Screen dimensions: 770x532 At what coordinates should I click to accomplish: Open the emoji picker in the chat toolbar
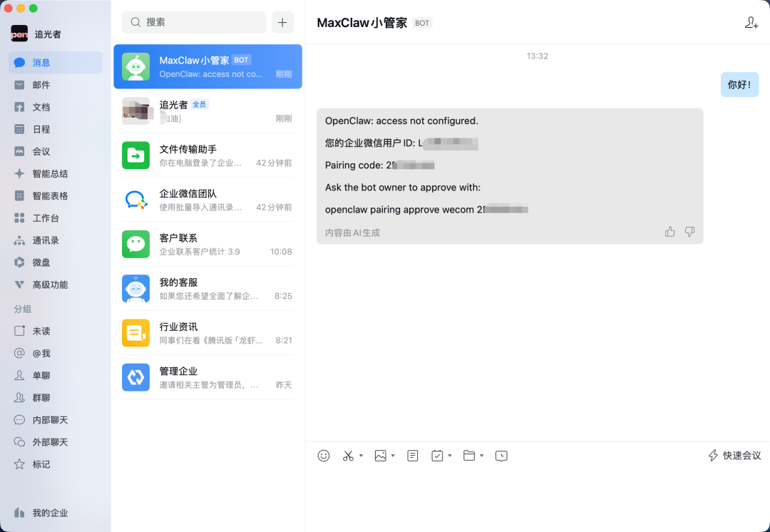[x=324, y=456]
